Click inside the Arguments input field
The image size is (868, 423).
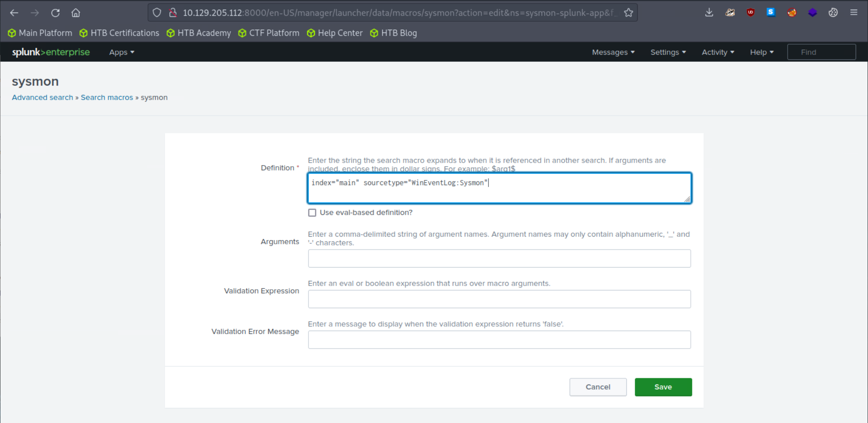[499, 258]
